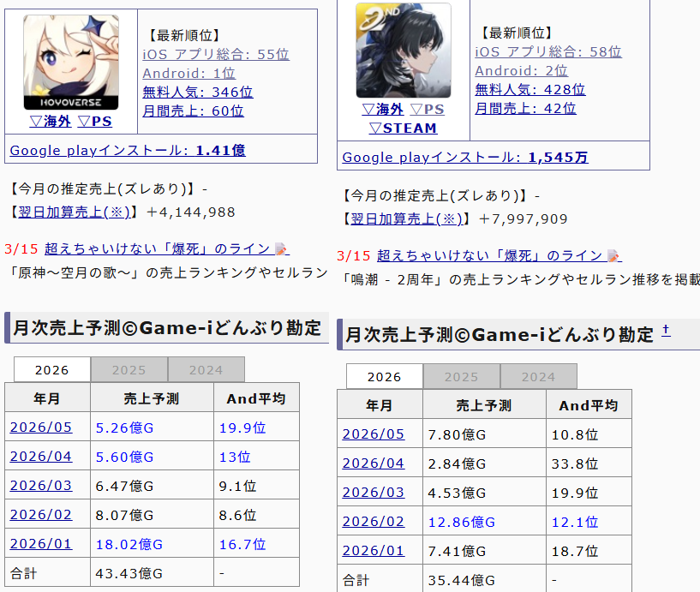The image size is (700, 592).
Task: Switch to the 2025 tab in right table
Action: point(462,376)
